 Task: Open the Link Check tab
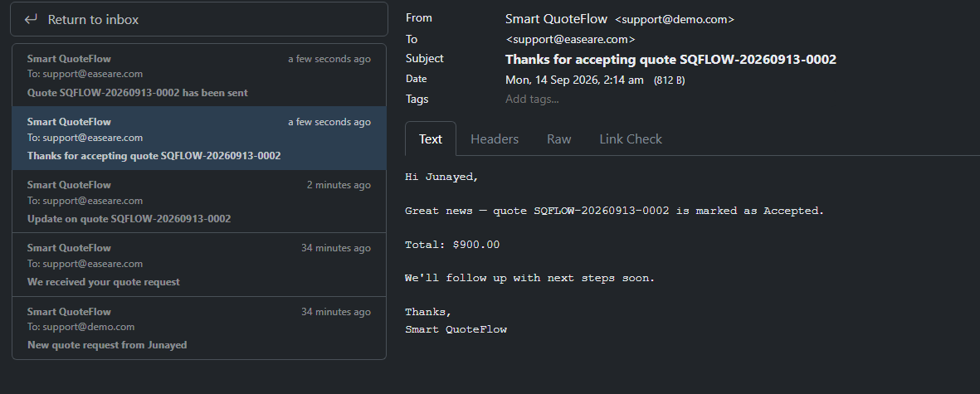(x=631, y=139)
